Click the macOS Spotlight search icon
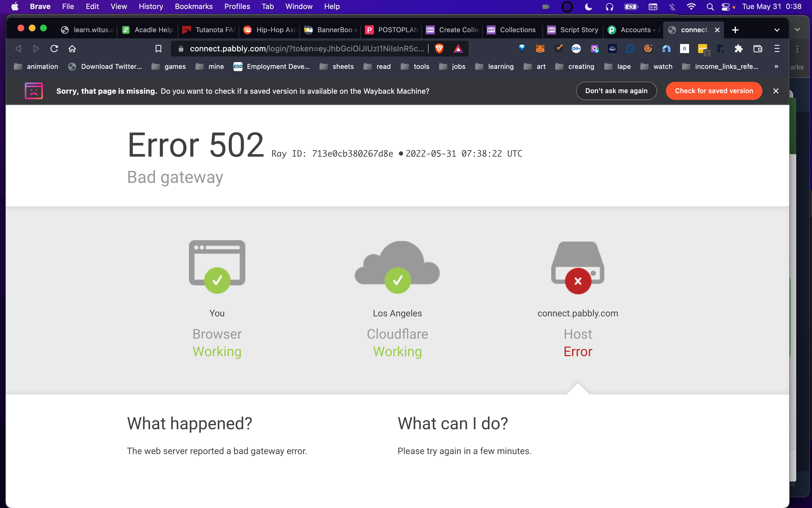The height and width of the screenshot is (508, 812). (x=710, y=7)
